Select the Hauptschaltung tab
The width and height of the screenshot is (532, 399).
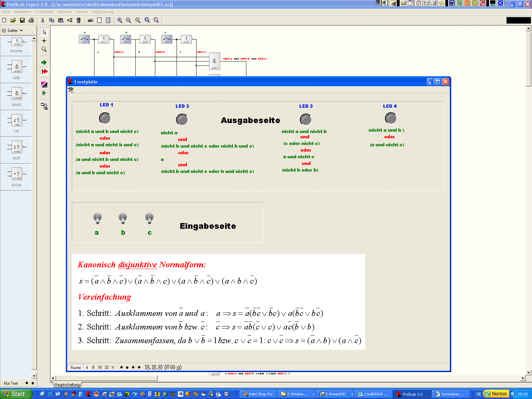pyautogui.click(x=67, y=385)
